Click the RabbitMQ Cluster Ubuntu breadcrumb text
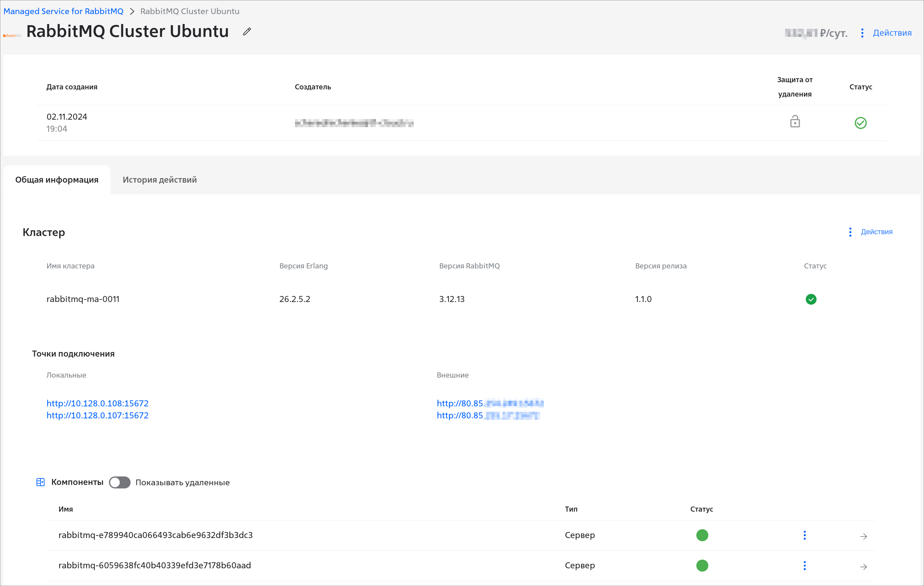 (x=190, y=11)
